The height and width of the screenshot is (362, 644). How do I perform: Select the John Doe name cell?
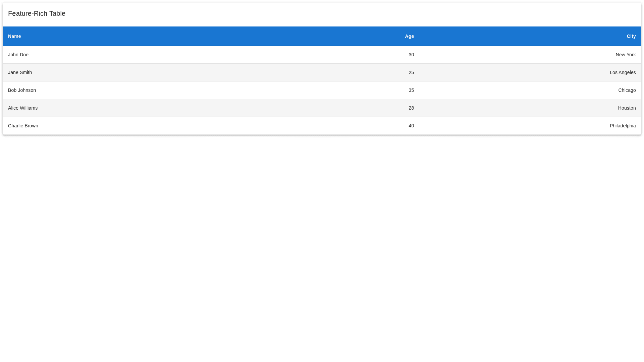click(x=18, y=55)
